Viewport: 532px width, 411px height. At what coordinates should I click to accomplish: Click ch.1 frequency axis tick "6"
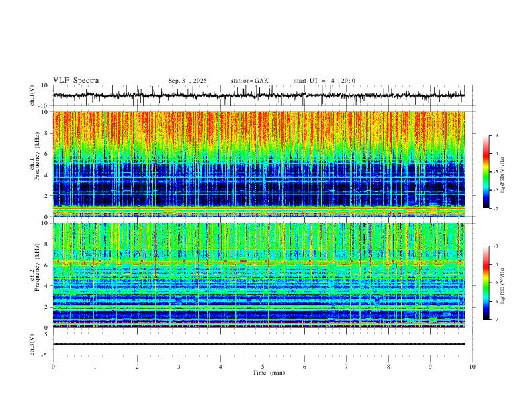46,154
